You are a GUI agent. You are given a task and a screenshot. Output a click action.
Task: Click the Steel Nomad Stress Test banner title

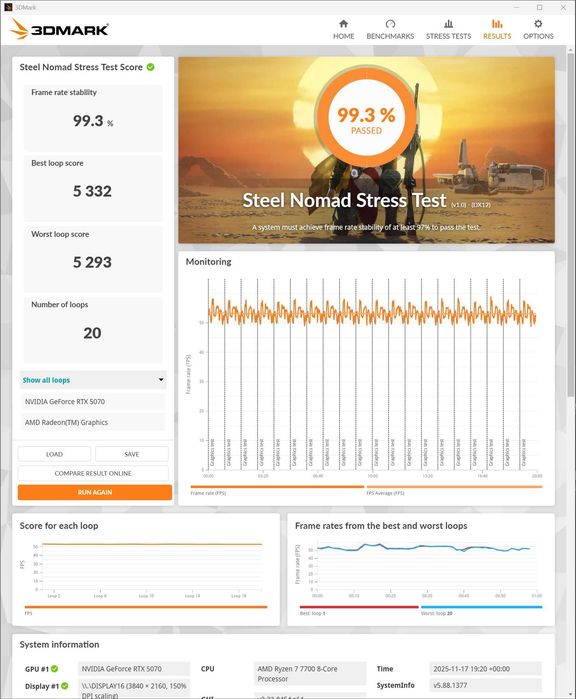[x=344, y=200]
